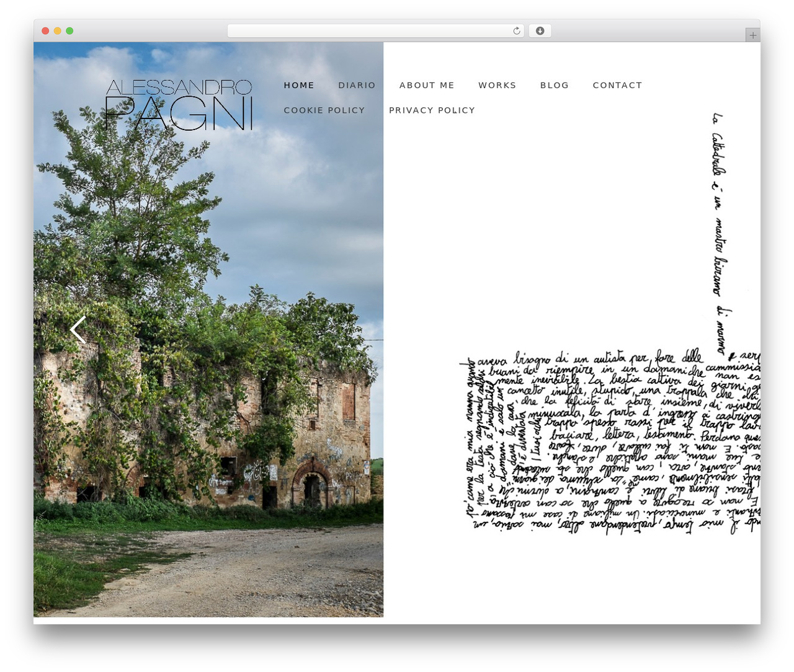Close the window with the red button
The width and height of the screenshot is (794, 672).
pyautogui.click(x=45, y=31)
